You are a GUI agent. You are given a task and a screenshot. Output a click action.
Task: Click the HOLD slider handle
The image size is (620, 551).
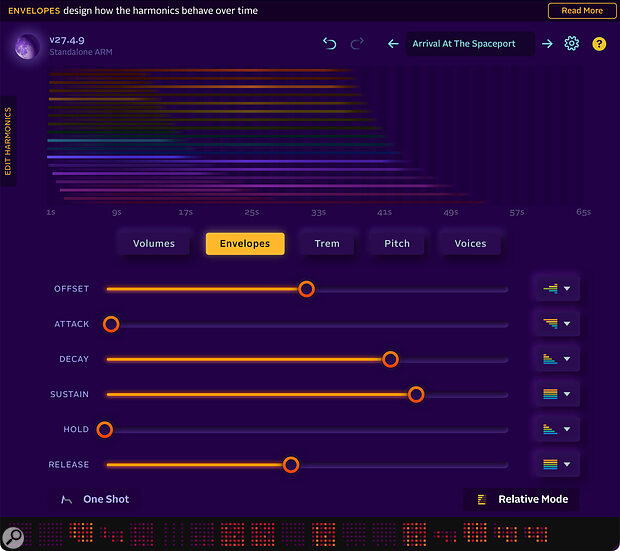coord(105,429)
